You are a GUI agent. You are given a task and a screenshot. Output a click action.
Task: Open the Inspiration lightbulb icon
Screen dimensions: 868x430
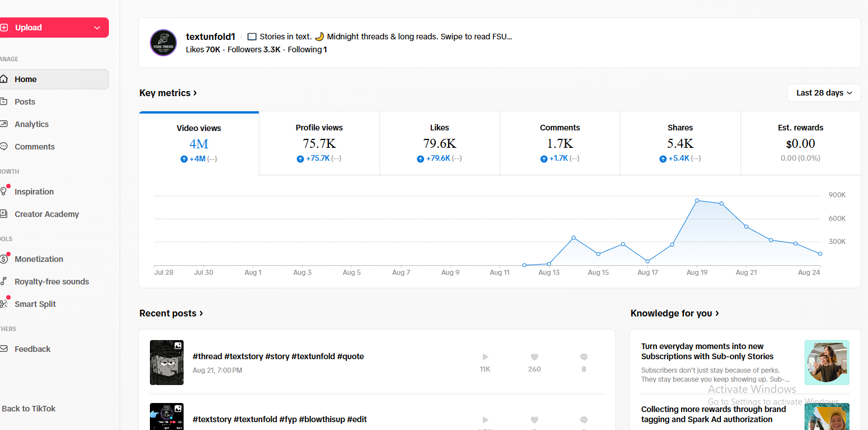[3, 192]
